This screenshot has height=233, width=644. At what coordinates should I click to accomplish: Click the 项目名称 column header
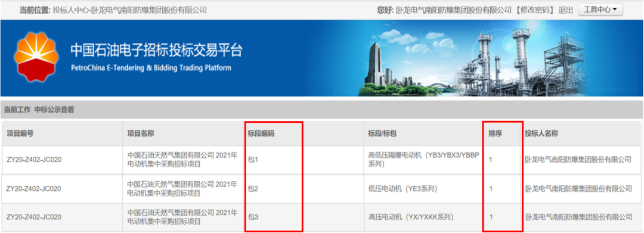click(x=141, y=133)
